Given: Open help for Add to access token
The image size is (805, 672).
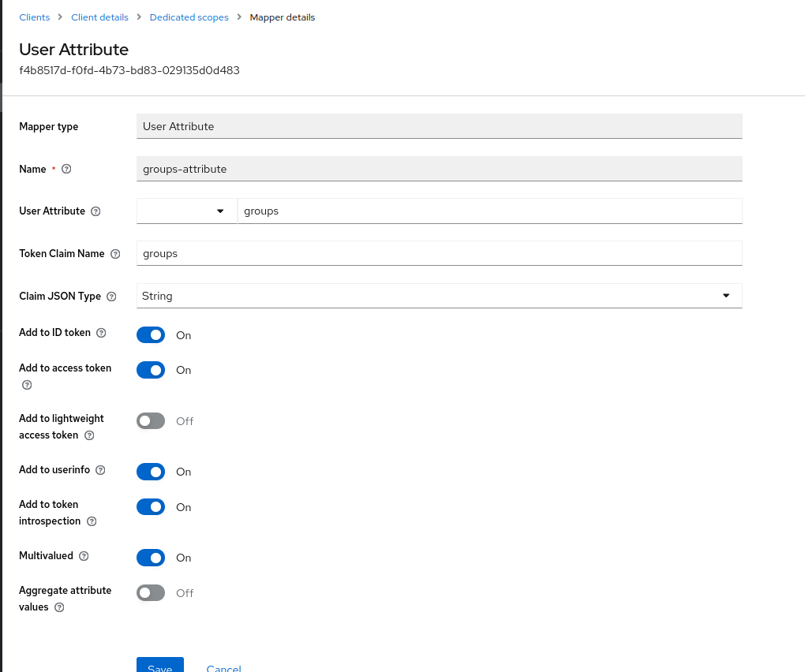Looking at the screenshot, I should [26, 385].
